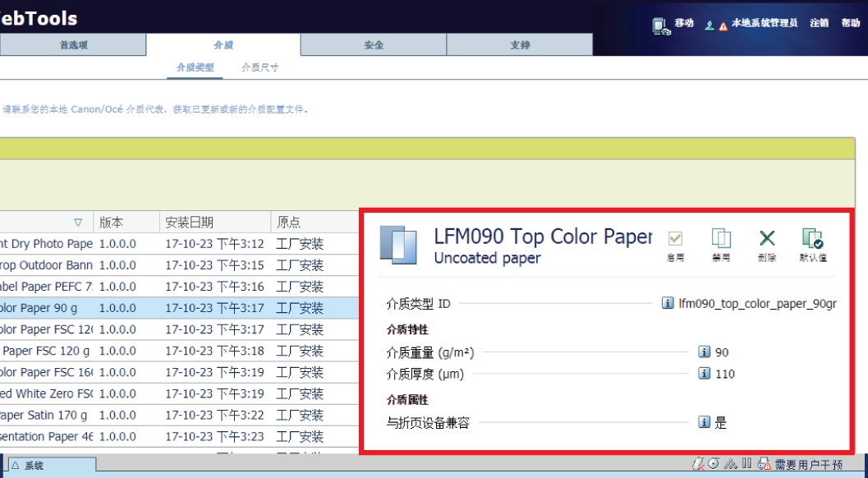Image resolution: width=868 pixels, height=478 pixels.
Task: Select the 'aper Satin 170 g' row
Action: click(x=179, y=415)
